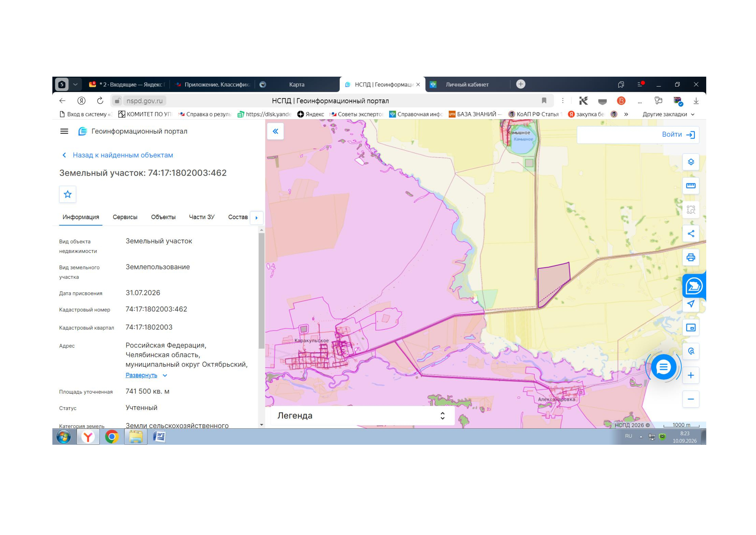756x535 pixels.
Task: Open the tab group dropdown arrow
Action: coord(75,84)
